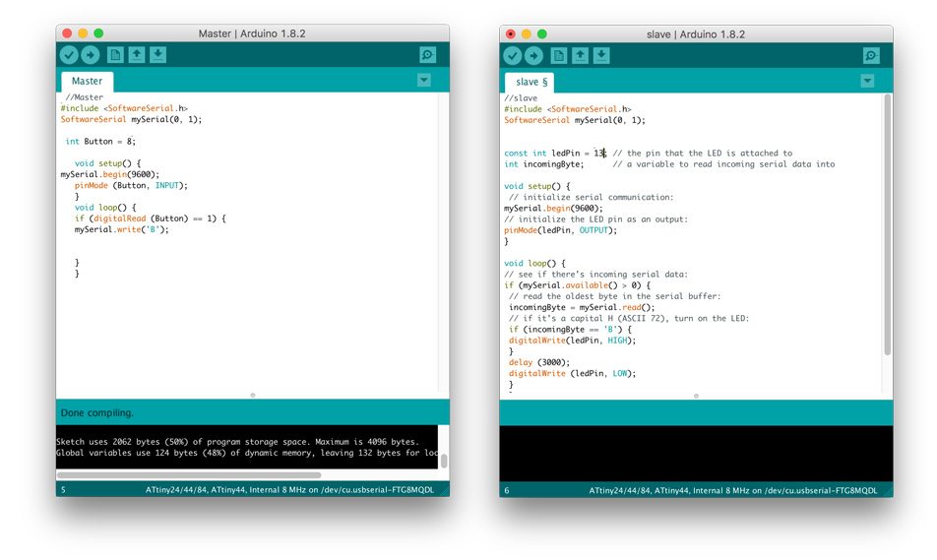Image resolution: width=937 pixels, height=560 pixels.
Task: Click console divider handle in slave window
Action: (696, 396)
